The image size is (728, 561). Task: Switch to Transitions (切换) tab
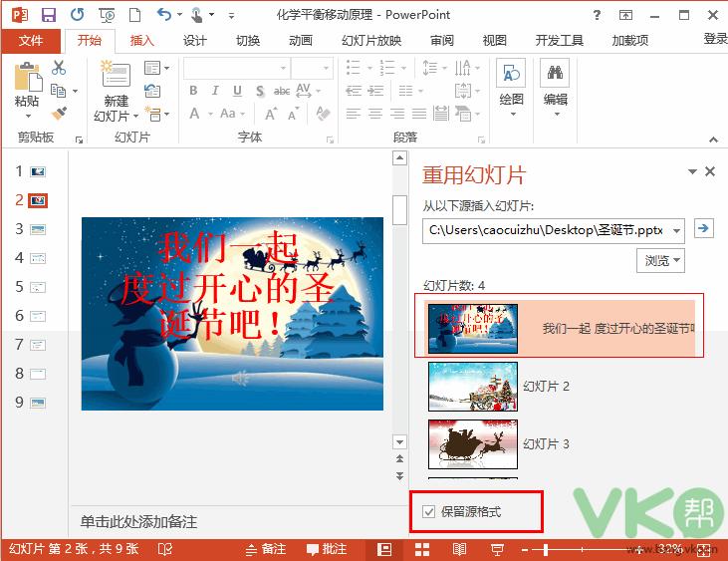[247, 41]
